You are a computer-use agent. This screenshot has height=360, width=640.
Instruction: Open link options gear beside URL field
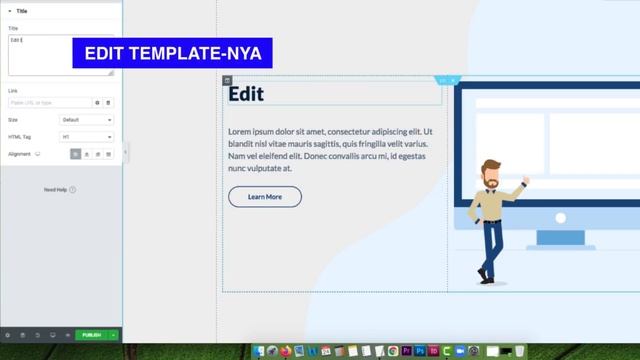tap(97, 103)
